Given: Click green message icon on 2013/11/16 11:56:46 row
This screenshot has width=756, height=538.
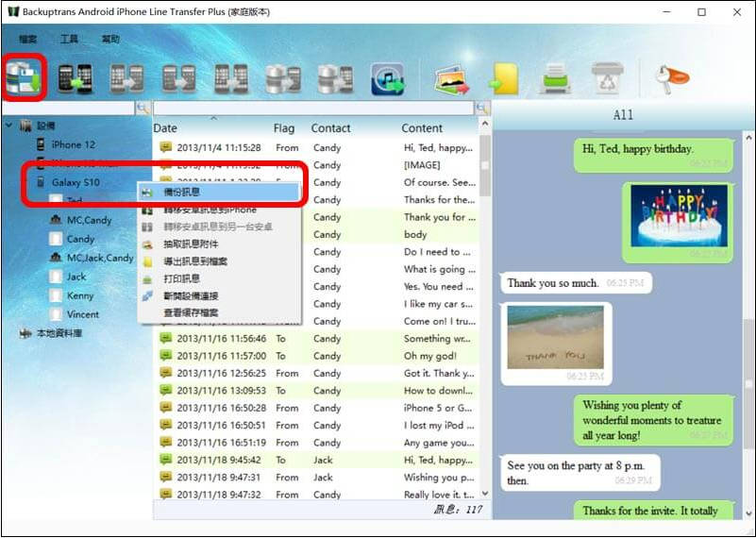Looking at the screenshot, I should point(165,338).
